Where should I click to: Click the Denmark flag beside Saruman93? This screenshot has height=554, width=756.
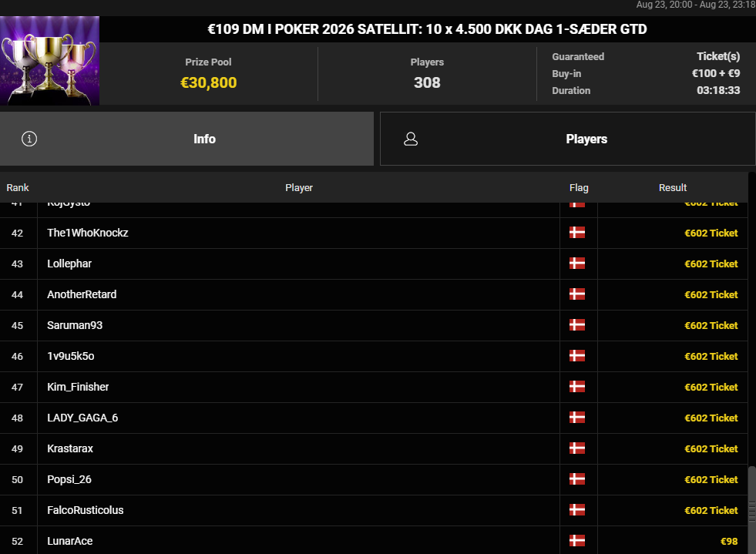[x=577, y=325]
